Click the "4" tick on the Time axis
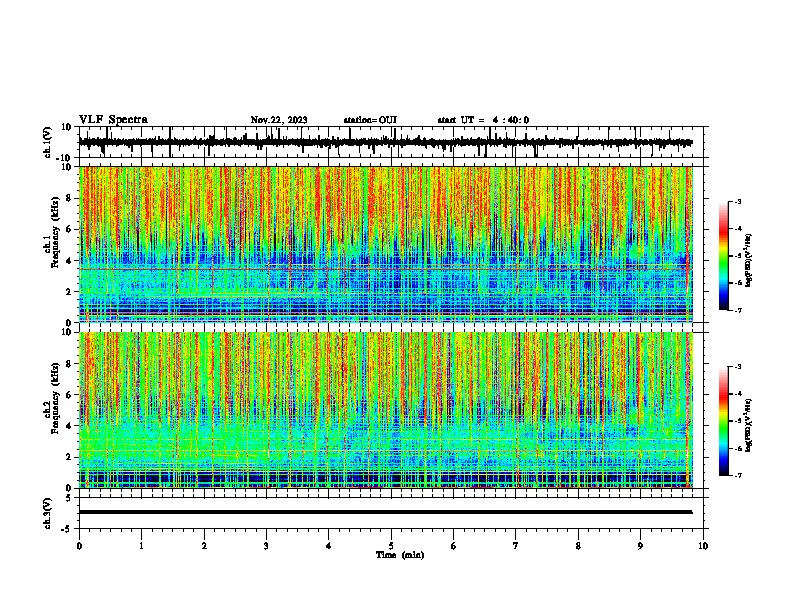 [329, 546]
